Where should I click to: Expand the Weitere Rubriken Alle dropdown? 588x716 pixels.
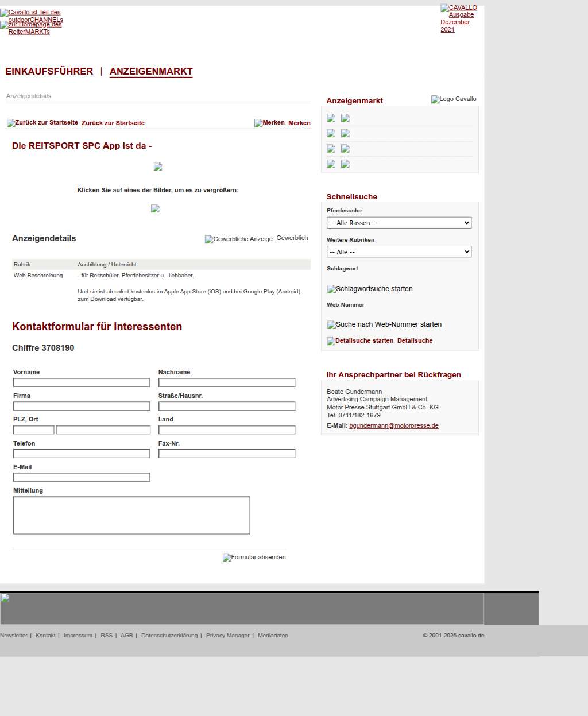pos(399,252)
